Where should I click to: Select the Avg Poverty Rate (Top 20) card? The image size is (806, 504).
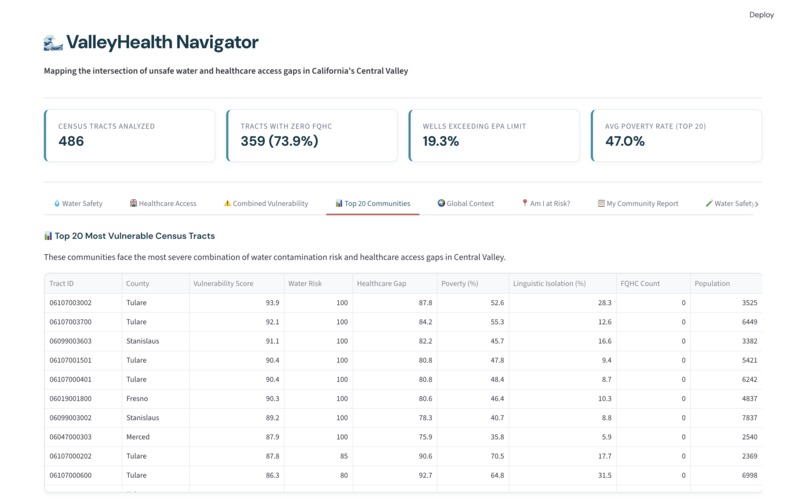click(676, 135)
